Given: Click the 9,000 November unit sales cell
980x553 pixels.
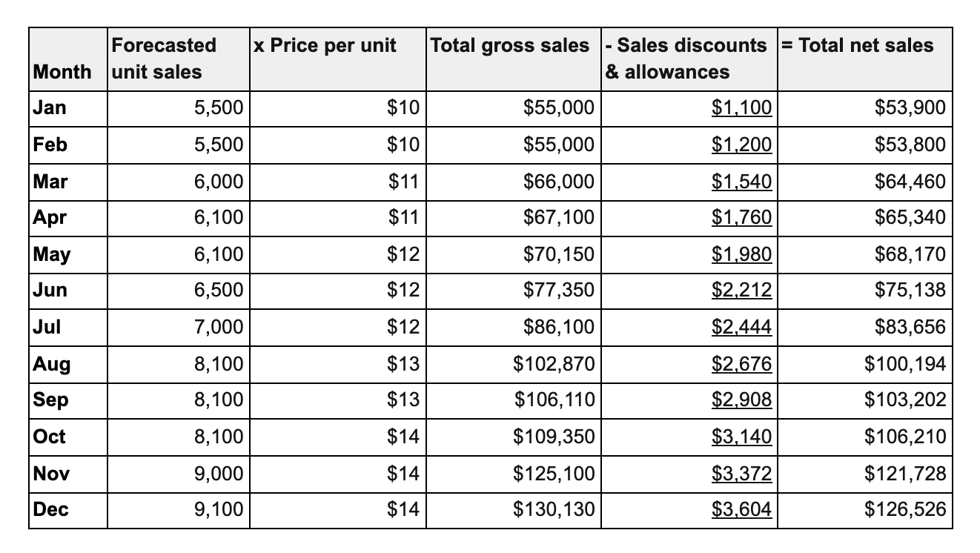Looking at the screenshot, I should click(x=218, y=473).
